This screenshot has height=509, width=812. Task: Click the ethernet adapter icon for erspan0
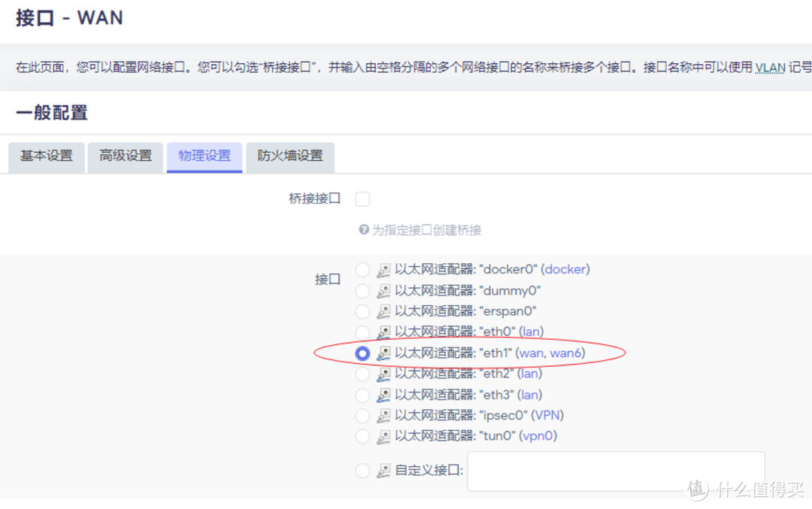[x=383, y=311]
